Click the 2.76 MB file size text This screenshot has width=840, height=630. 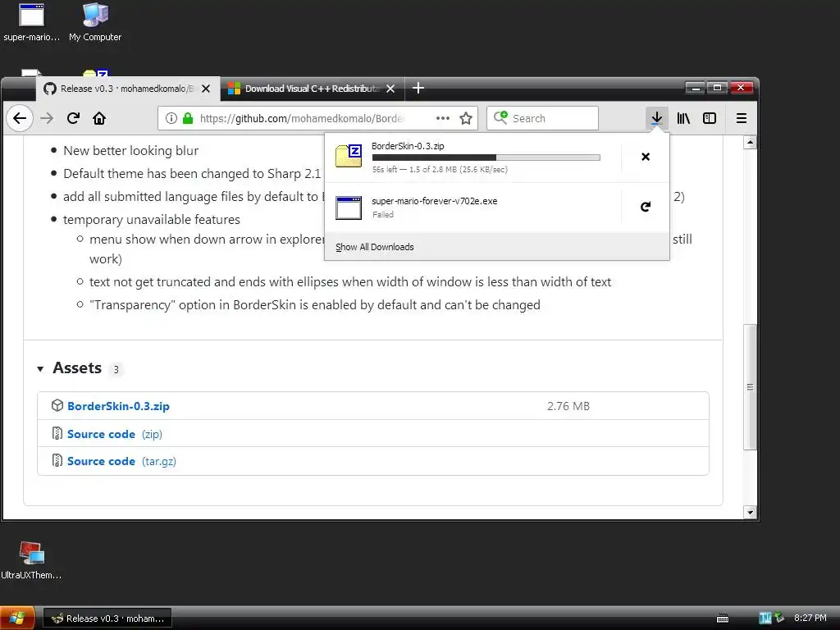pos(568,406)
